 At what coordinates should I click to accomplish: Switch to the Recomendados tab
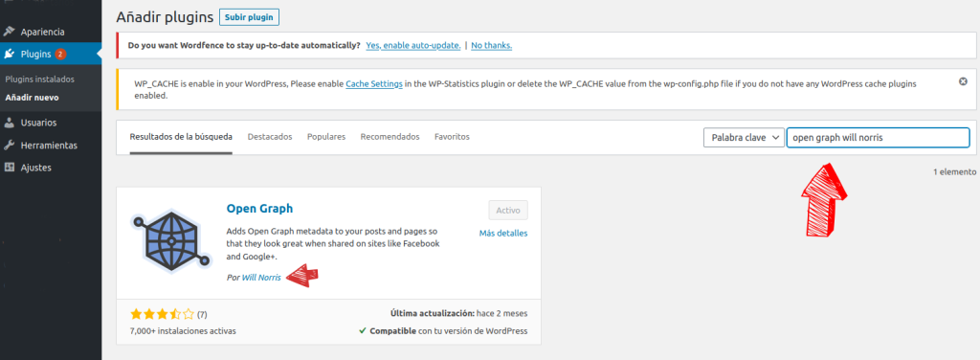[390, 136]
